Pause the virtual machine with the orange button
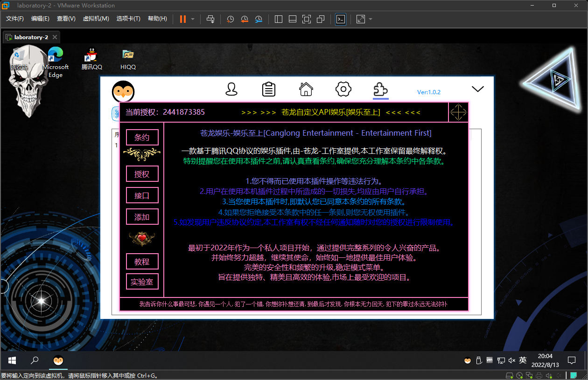588x380 pixels. coord(182,19)
